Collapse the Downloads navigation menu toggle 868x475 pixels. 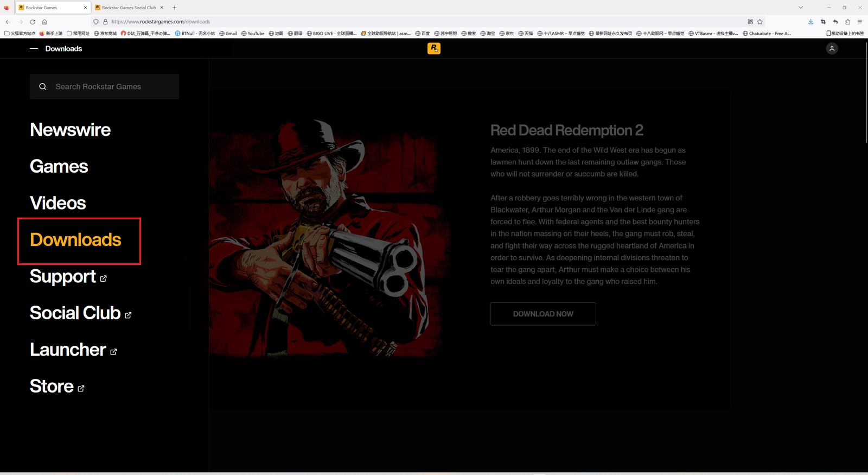click(x=34, y=49)
